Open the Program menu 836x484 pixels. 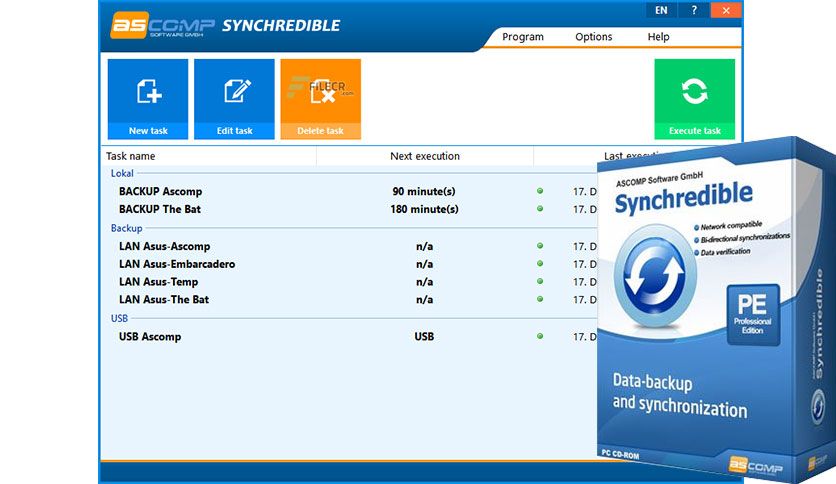[523, 37]
